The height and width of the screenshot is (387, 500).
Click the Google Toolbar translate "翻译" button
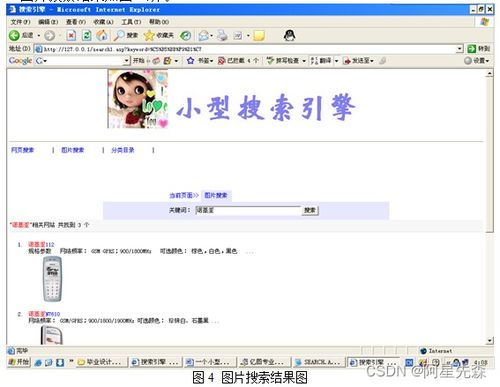[321, 61]
